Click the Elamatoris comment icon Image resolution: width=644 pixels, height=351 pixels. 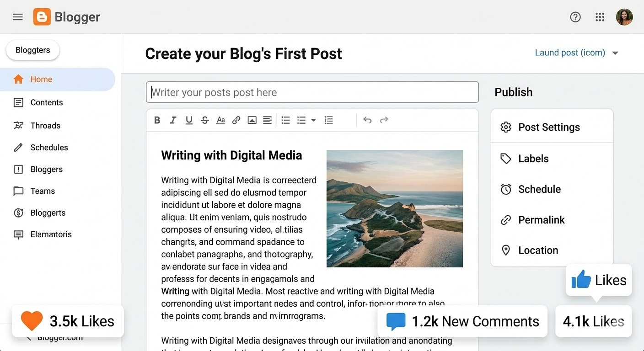click(x=18, y=234)
